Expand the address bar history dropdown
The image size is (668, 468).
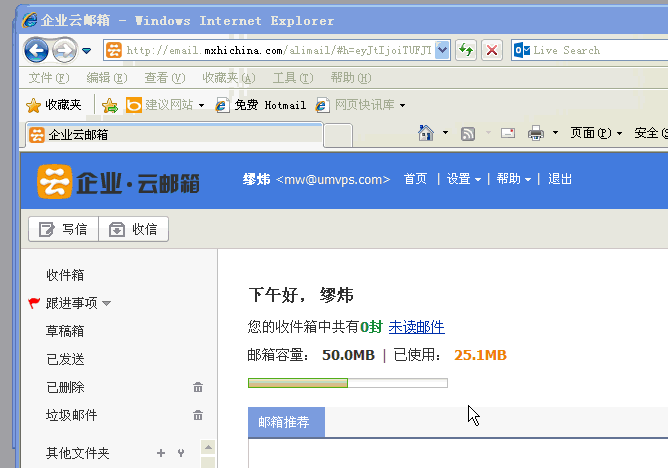tap(443, 50)
